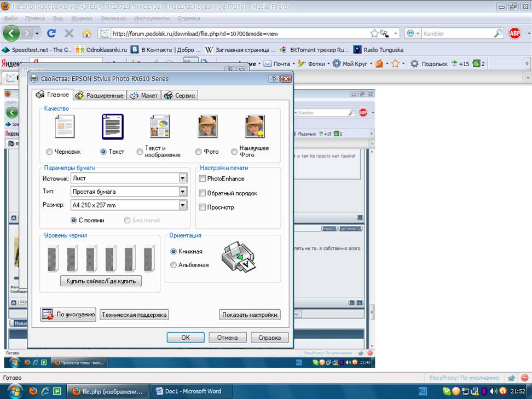Open the Закладки menu in Firefox
The width and height of the screenshot is (532, 399).
(113, 18)
